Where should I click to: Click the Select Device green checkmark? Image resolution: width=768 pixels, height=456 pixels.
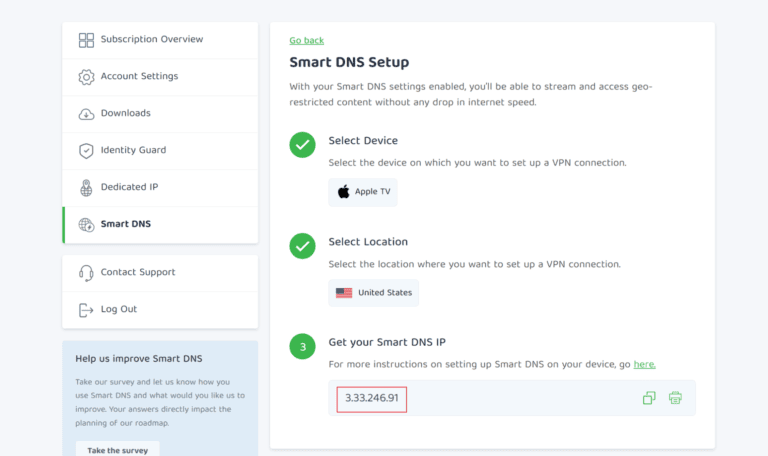point(302,145)
